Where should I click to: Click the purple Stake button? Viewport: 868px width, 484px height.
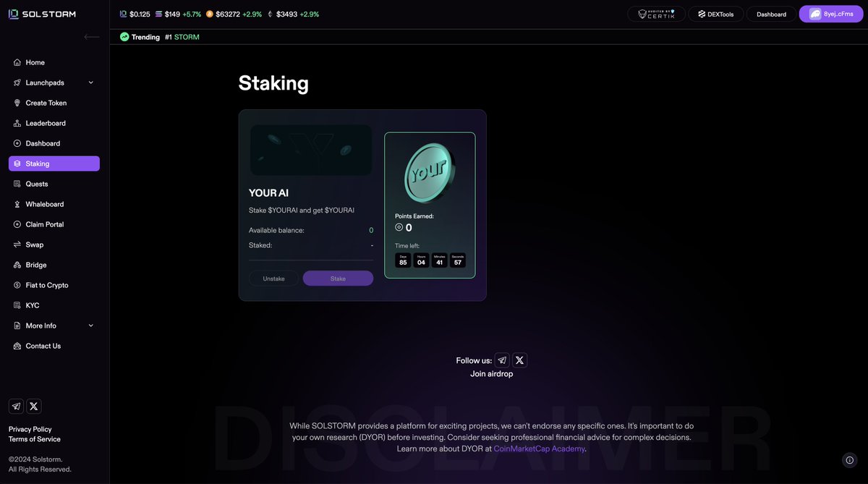point(338,279)
